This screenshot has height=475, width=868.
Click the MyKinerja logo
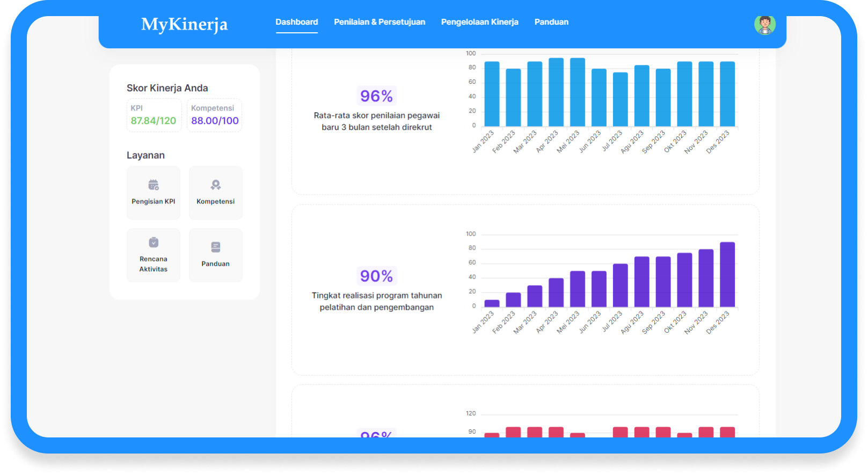click(x=184, y=24)
